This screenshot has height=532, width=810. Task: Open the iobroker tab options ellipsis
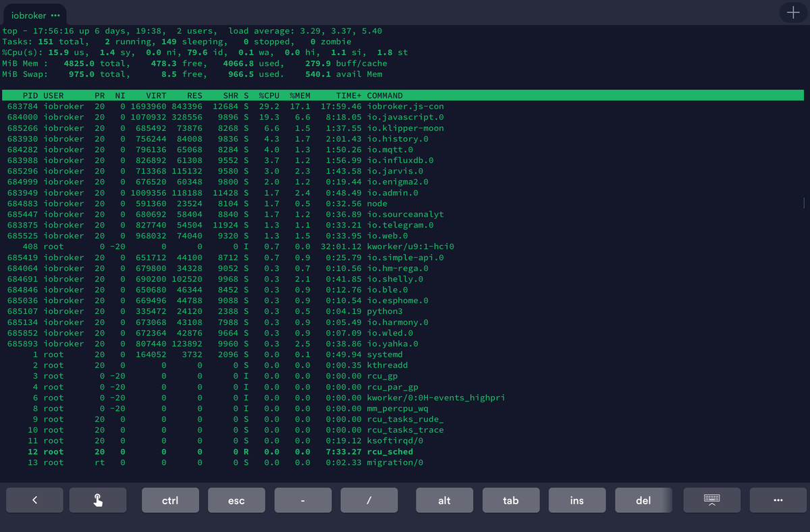point(55,16)
